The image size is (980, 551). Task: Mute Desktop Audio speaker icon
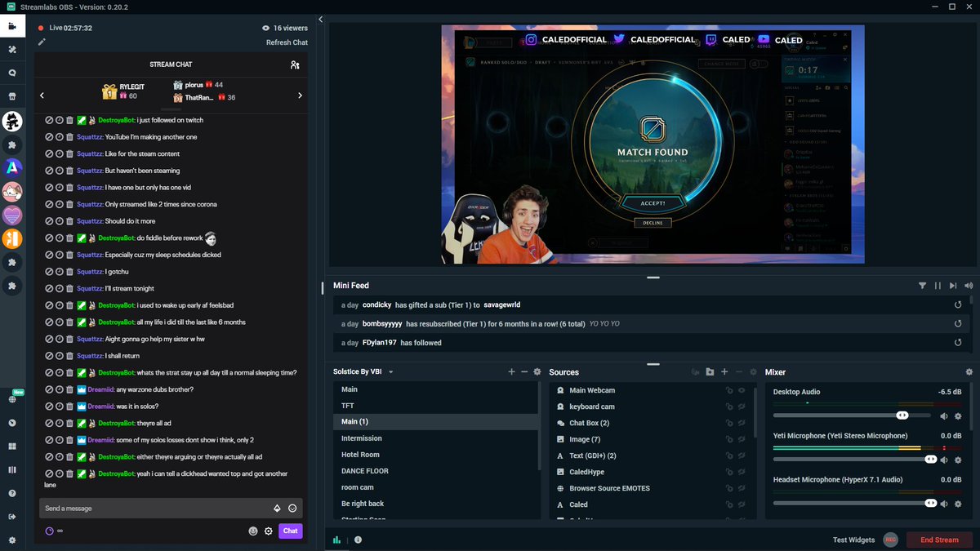coord(944,415)
